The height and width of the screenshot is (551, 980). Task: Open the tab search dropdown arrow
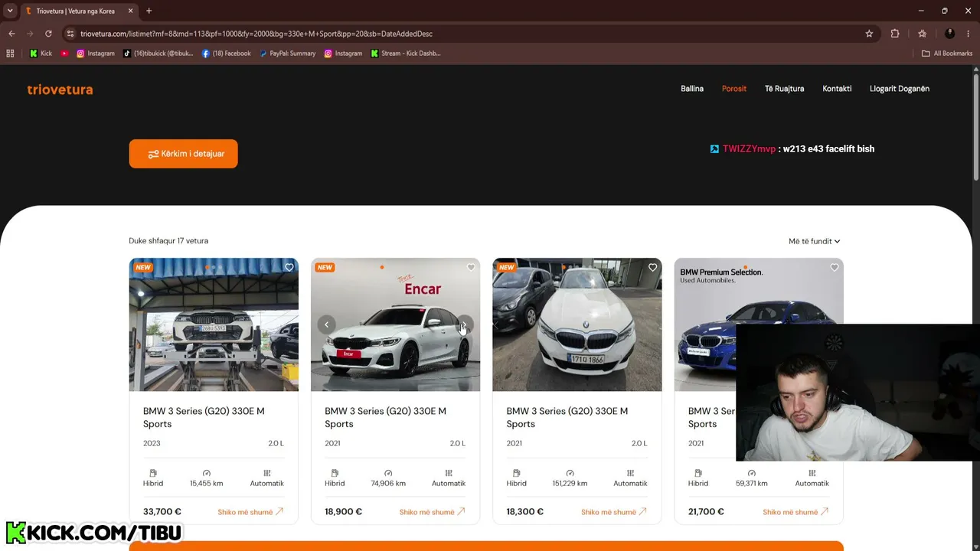click(x=10, y=11)
